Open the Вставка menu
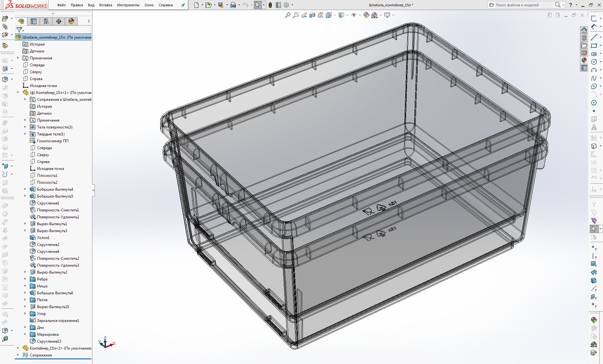The height and width of the screenshot is (364, 603). pyautogui.click(x=105, y=5)
